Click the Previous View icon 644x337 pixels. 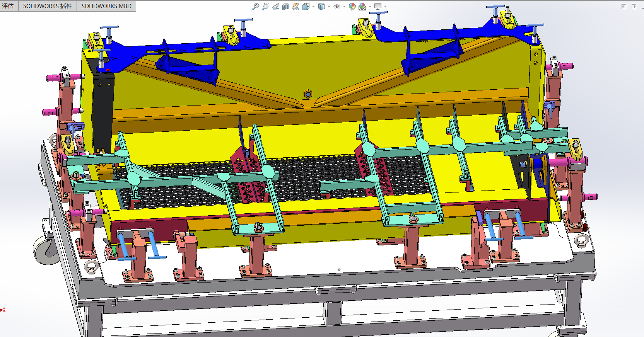tap(276, 7)
